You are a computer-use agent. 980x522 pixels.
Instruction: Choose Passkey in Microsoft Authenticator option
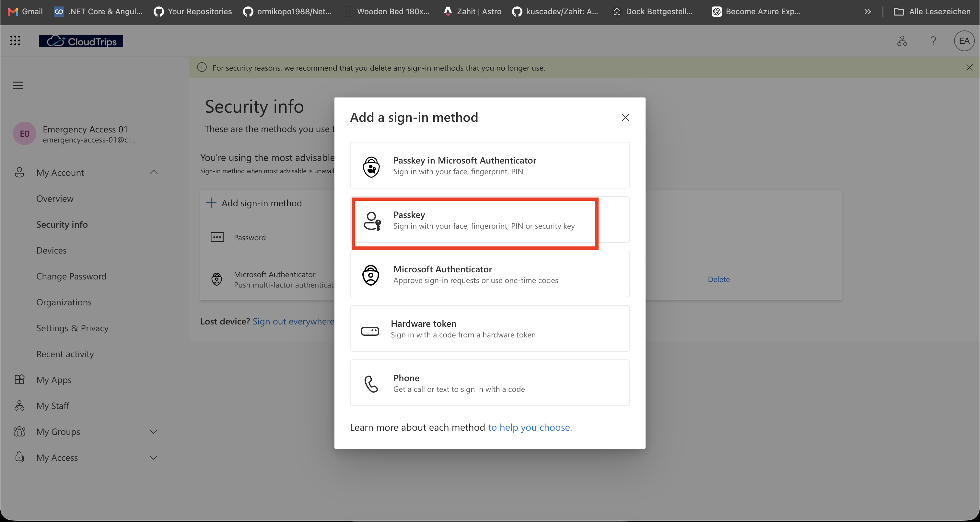point(490,165)
